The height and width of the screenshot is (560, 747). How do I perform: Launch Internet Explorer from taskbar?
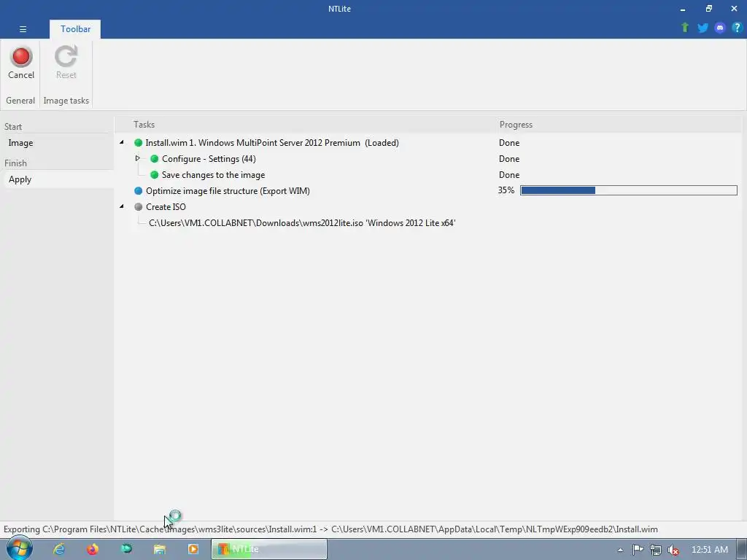coord(59,549)
